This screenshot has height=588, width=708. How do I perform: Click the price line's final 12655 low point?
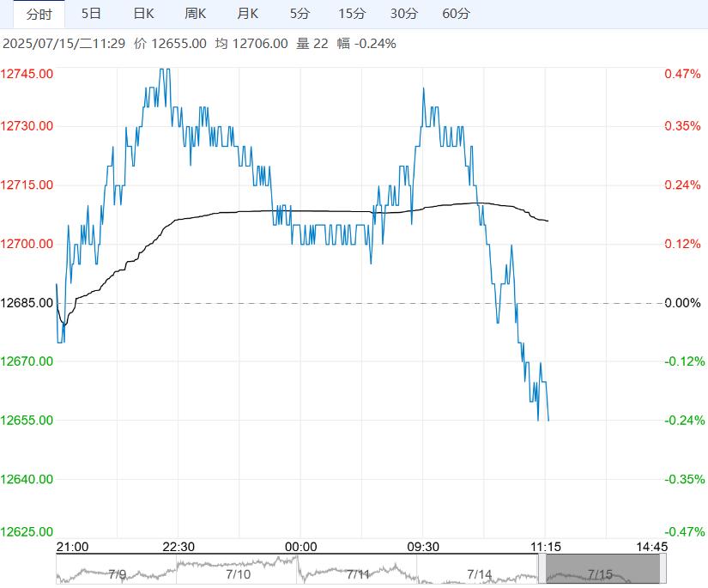(548, 420)
